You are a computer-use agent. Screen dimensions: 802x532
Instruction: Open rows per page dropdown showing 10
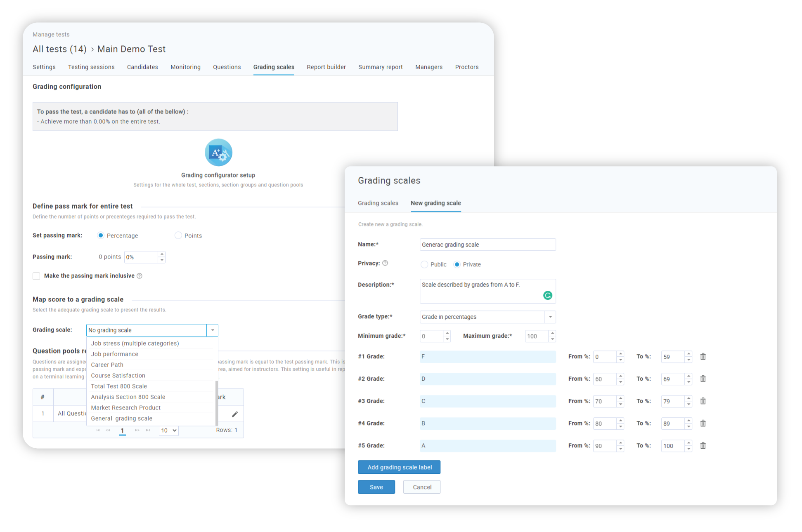(169, 430)
